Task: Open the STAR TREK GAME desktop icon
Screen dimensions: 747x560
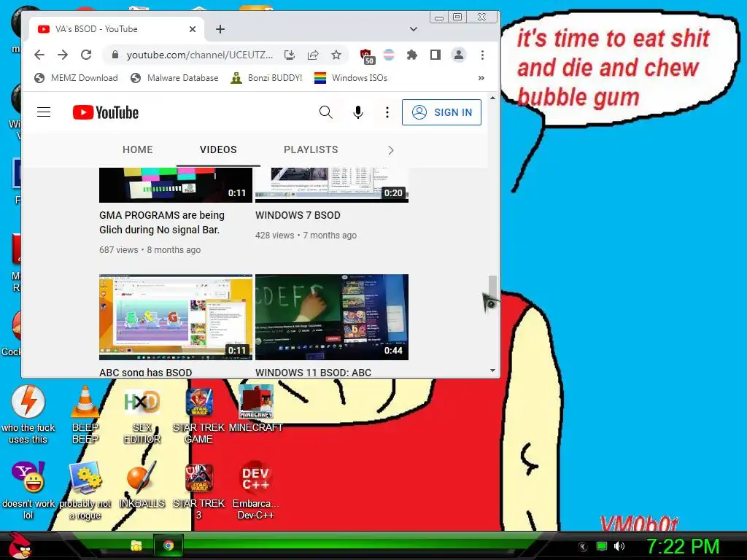Action: 198,414
